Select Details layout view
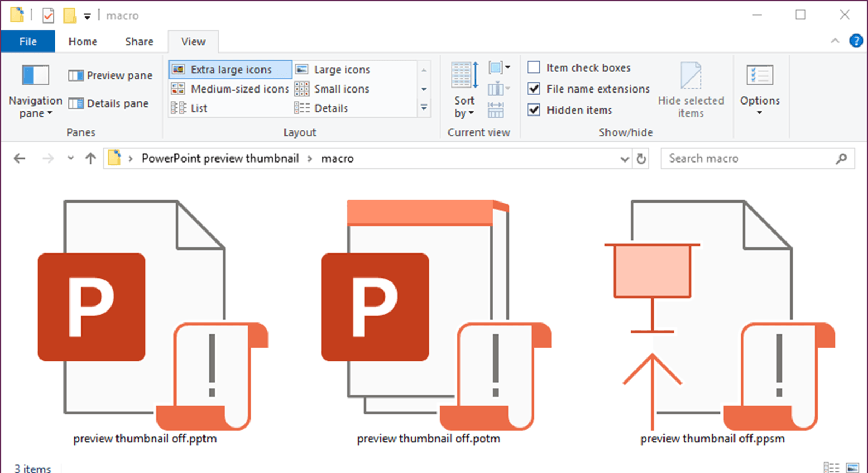868x473 pixels. [321, 108]
